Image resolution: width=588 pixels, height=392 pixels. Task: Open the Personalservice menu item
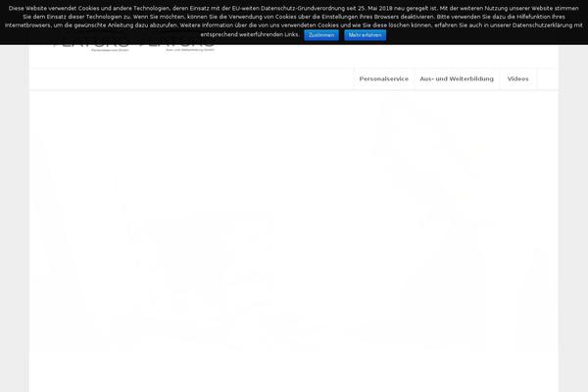(x=383, y=78)
